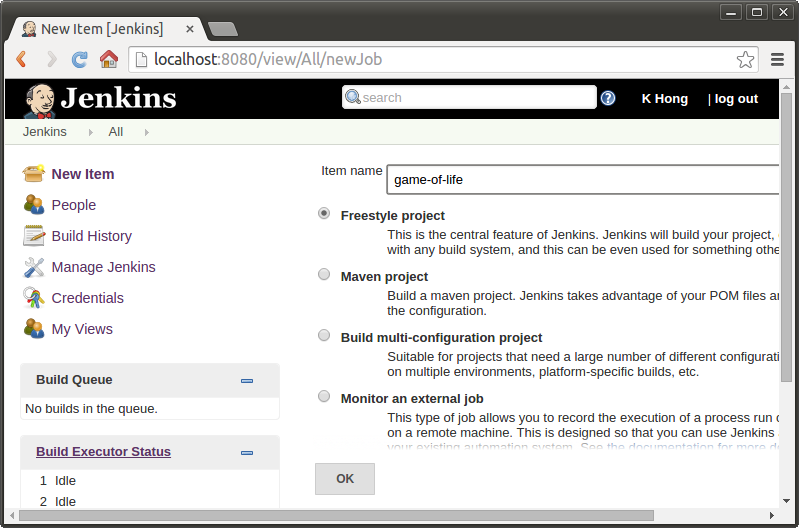Click the People sidebar icon
The height and width of the screenshot is (528, 799).
34,204
